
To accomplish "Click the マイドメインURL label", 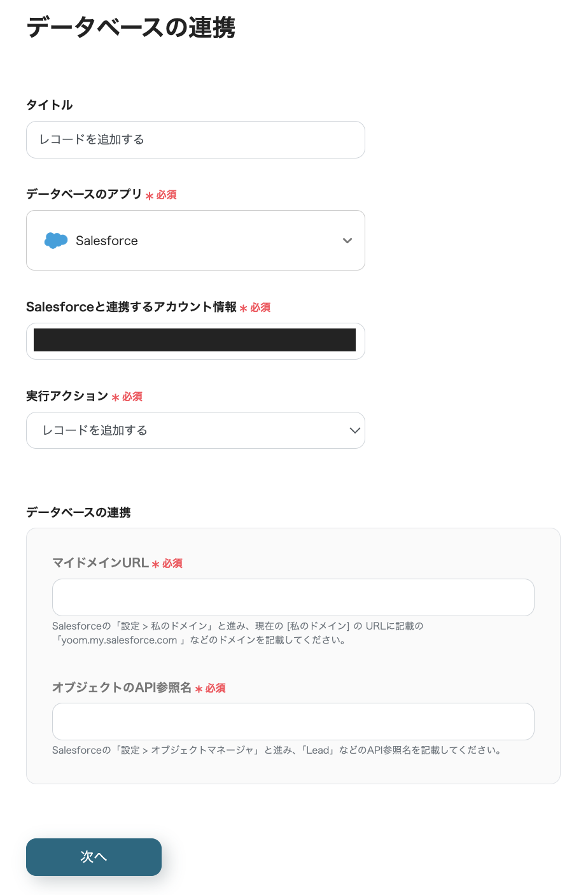I will tap(100, 563).
